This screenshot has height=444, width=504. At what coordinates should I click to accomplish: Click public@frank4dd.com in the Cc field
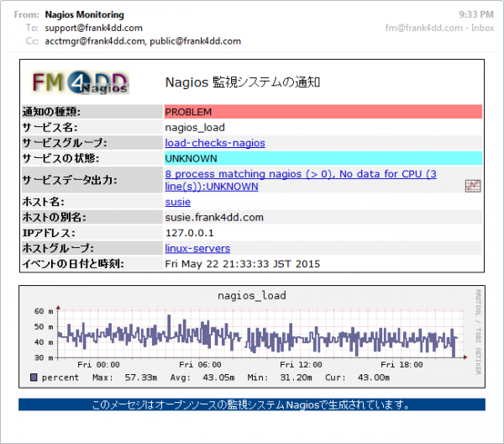(195, 40)
